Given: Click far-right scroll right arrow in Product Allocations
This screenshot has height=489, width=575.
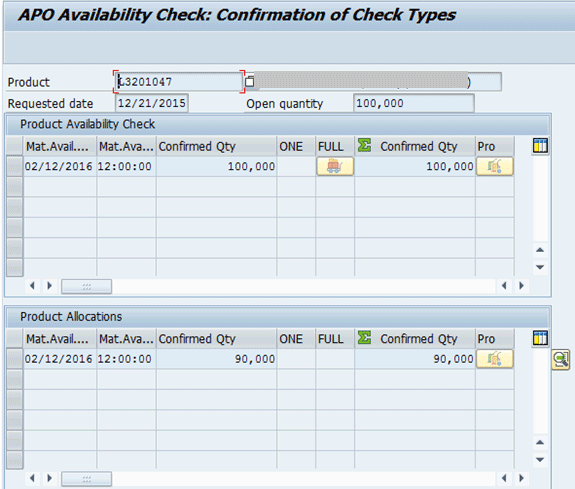Looking at the screenshot, I should 521,478.
